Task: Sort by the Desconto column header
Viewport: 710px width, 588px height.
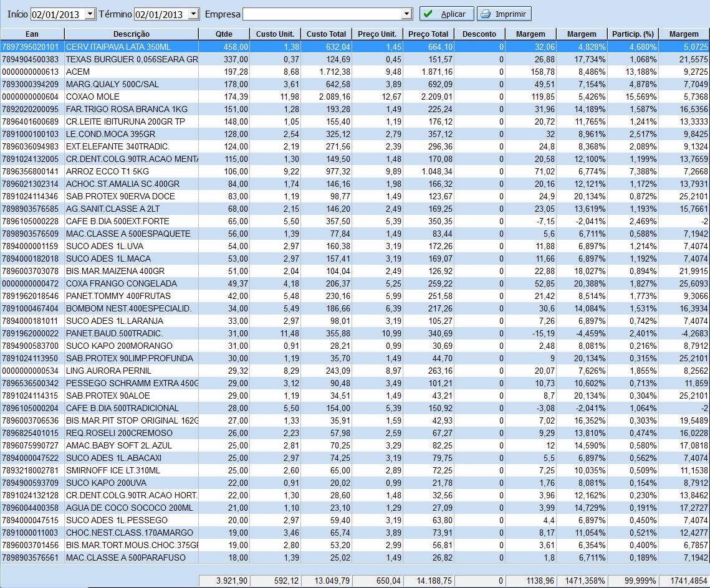Action: click(479, 34)
